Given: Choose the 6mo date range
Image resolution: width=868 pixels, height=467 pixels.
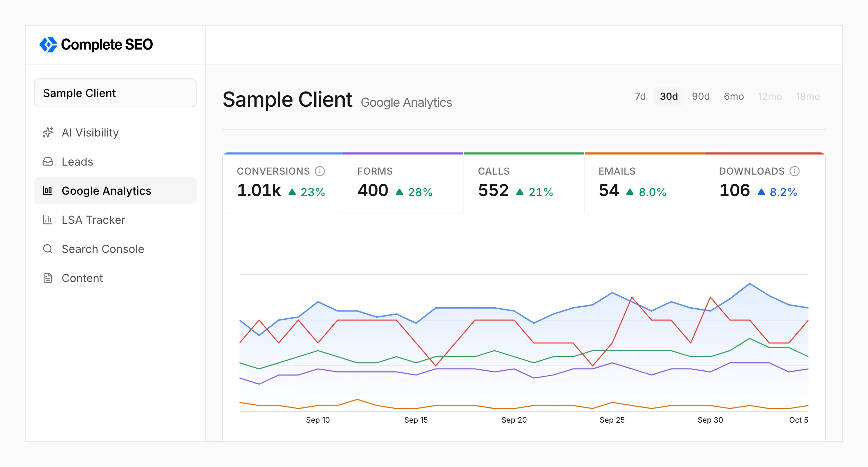Looking at the screenshot, I should click(x=734, y=96).
